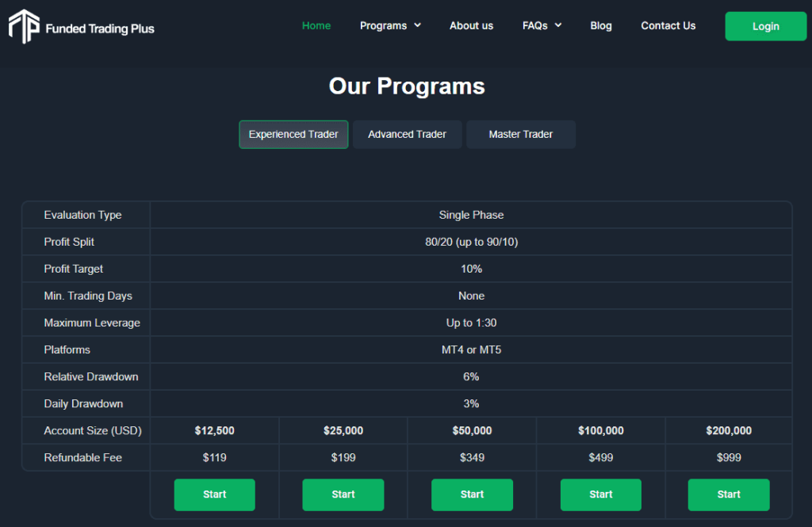Start the $25,000 account program

pos(343,495)
